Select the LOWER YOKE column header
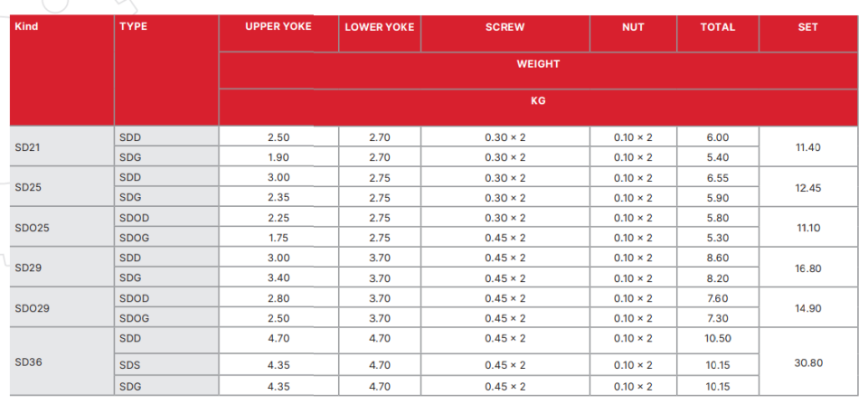 380,27
